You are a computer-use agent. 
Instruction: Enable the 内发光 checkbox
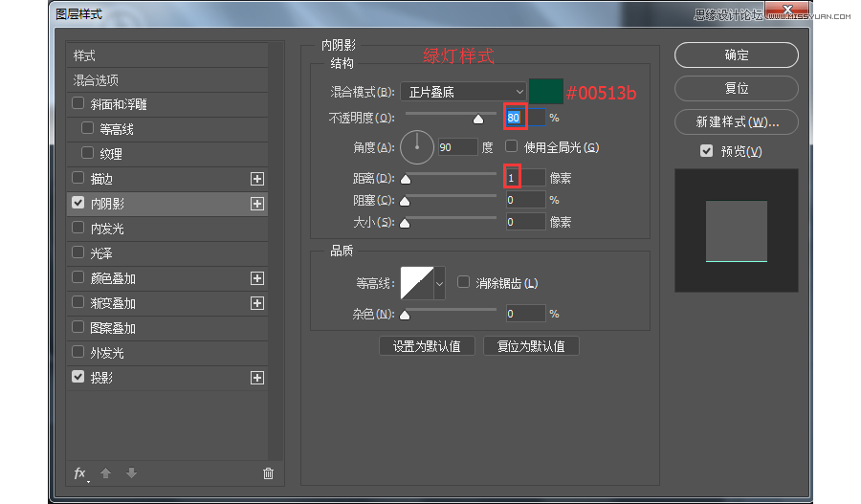pyautogui.click(x=78, y=228)
